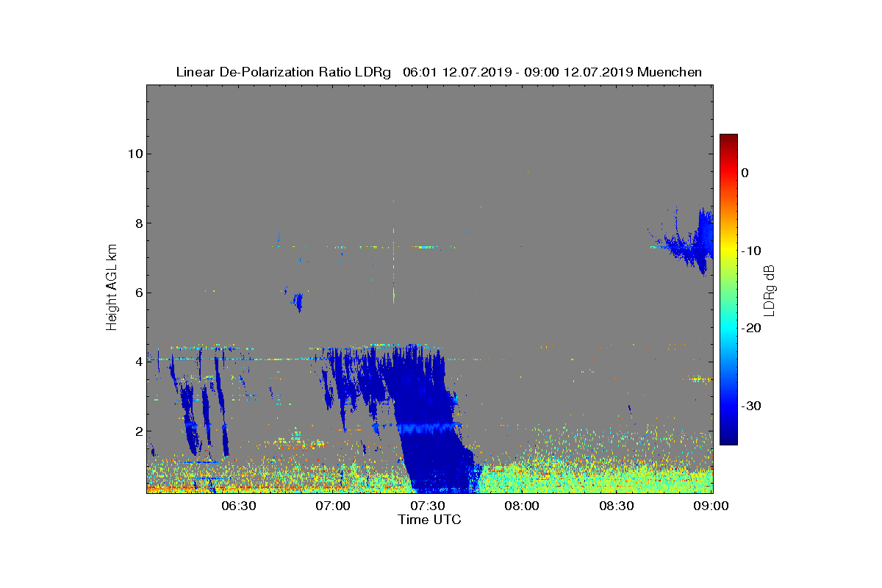Click the height tick label 4
882x588 pixels.
(x=137, y=362)
